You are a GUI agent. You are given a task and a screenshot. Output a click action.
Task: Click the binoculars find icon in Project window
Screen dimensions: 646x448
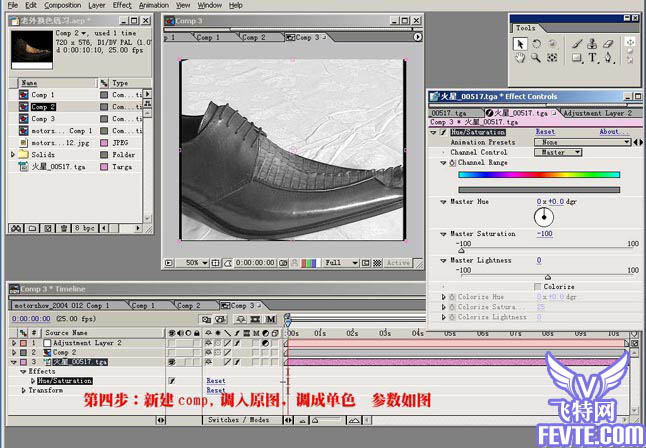point(16,228)
